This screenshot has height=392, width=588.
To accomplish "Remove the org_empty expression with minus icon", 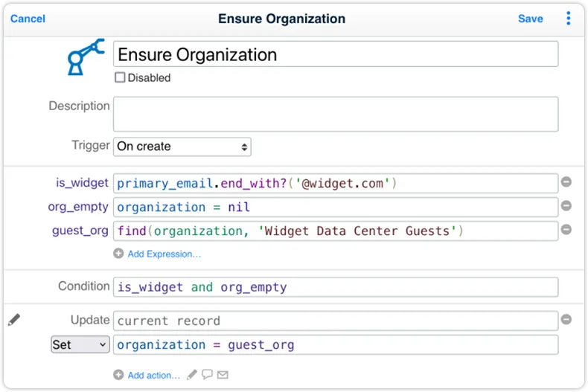I will (566, 206).
